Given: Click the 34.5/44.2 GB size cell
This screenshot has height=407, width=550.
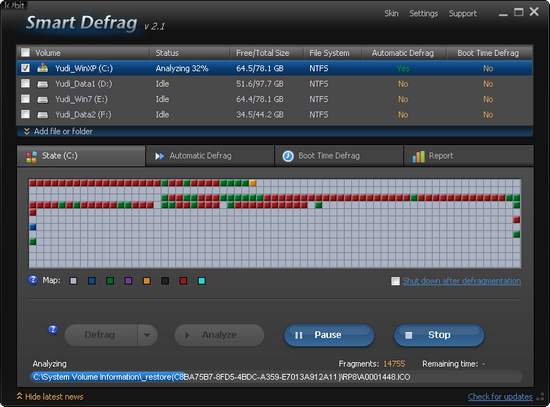Looking at the screenshot, I should 260,115.
